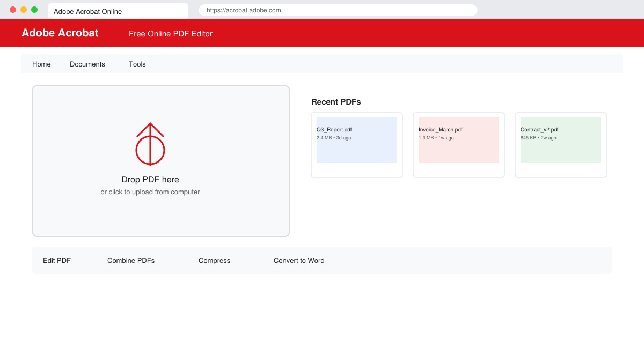Click the Drop PDF here label
644x338 pixels.
pyautogui.click(x=150, y=180)
